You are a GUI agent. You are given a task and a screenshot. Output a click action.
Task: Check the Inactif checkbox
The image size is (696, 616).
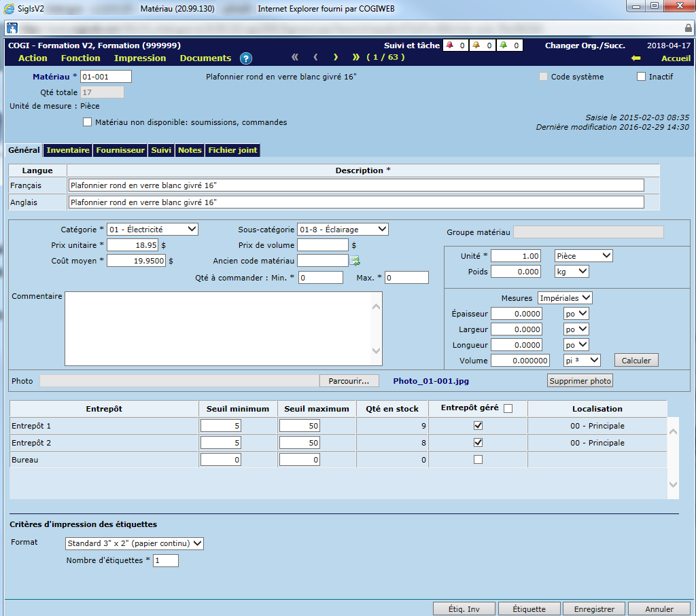(641, 77)
